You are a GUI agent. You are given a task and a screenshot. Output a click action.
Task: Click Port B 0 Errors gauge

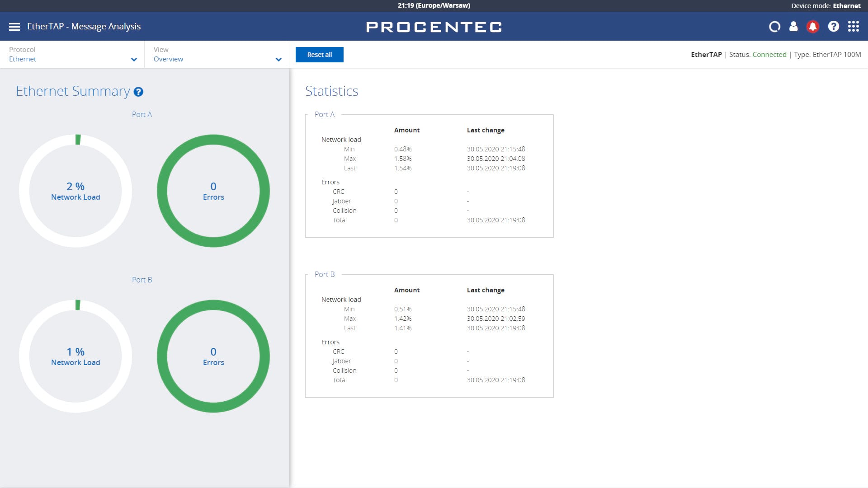pos(213,356)
